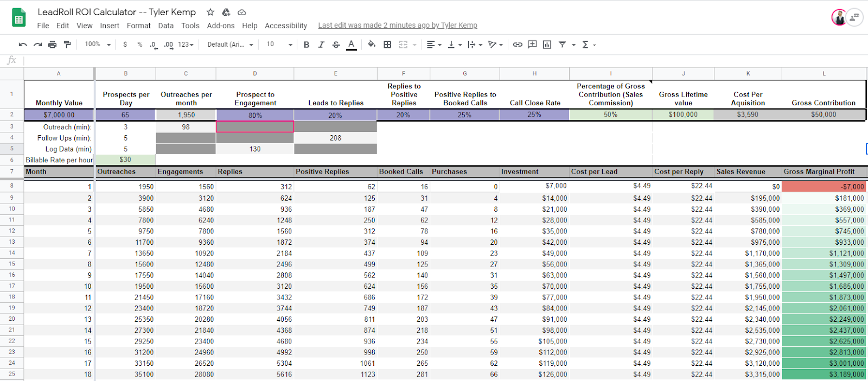Toggle bold formatting
The width and height of the screenshot is (868, 381).
[x=307, y=45]
